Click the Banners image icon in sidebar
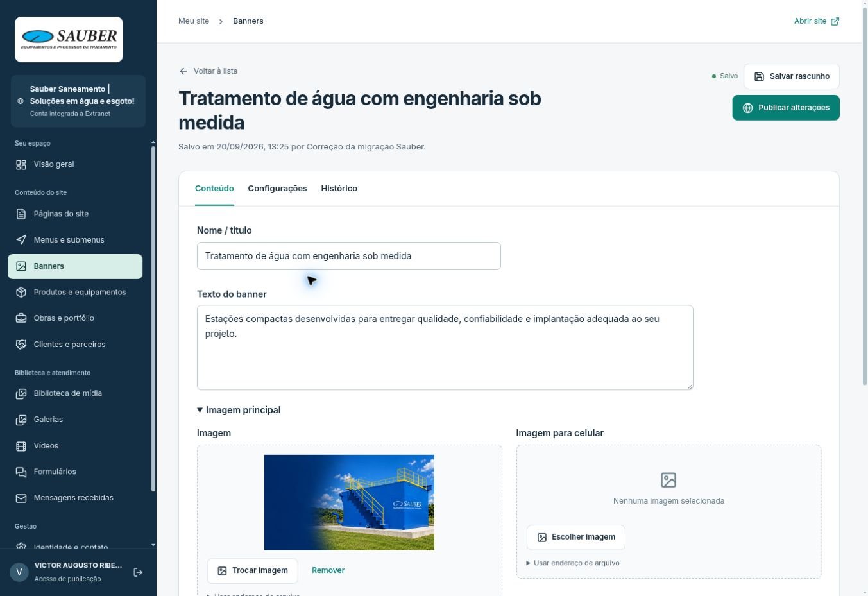This screenshot has width=868, height=596. point(21,266)
